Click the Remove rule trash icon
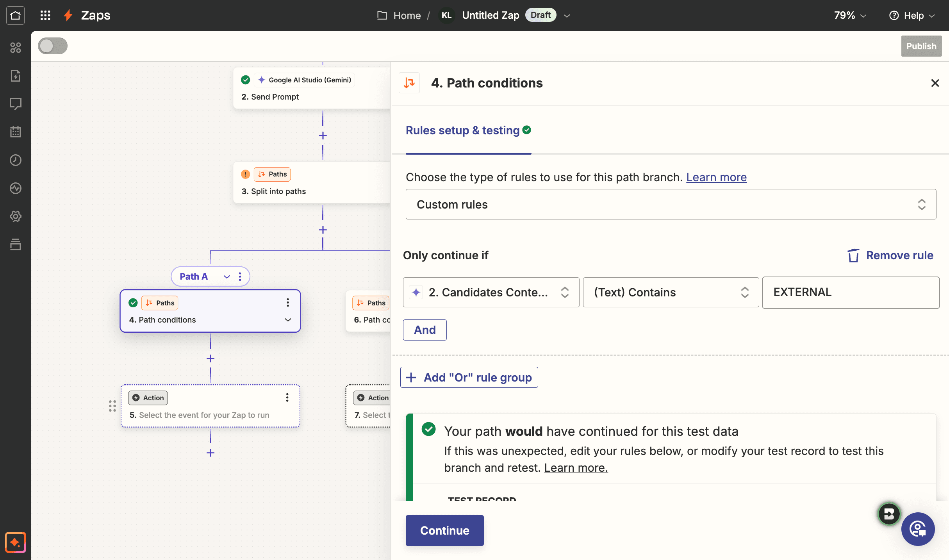Image resolution: width=949 pixels, height=560 pixels. [853, 255]
